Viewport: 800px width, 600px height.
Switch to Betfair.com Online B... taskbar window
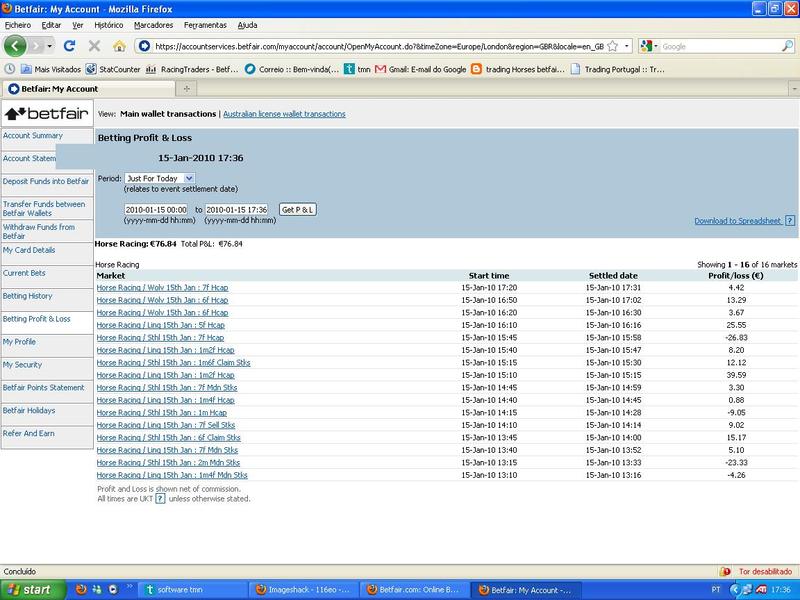point(414,590)
